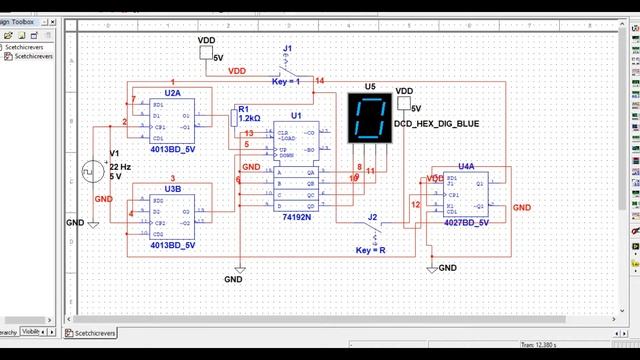The height and width of the screenshot is (360, 640).
Task: Click canvas vertical scrollbar up arrow
Action: (622, 24)
